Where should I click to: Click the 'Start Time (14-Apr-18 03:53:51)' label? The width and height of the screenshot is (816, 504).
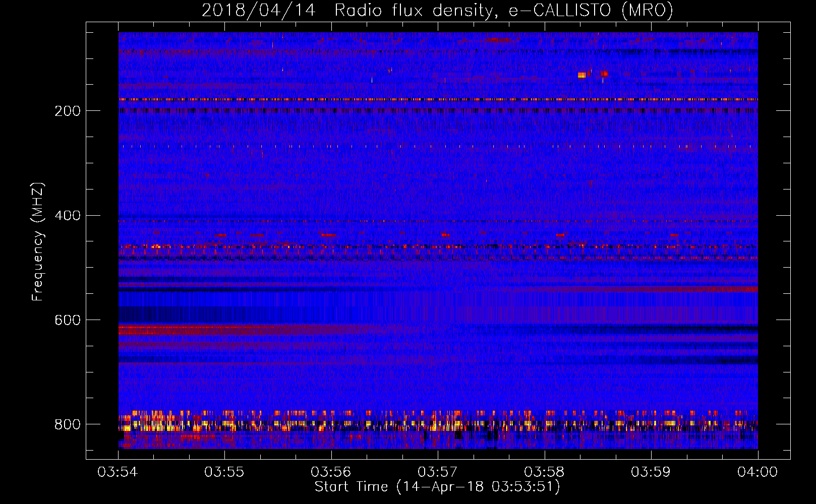click(437, 487)
